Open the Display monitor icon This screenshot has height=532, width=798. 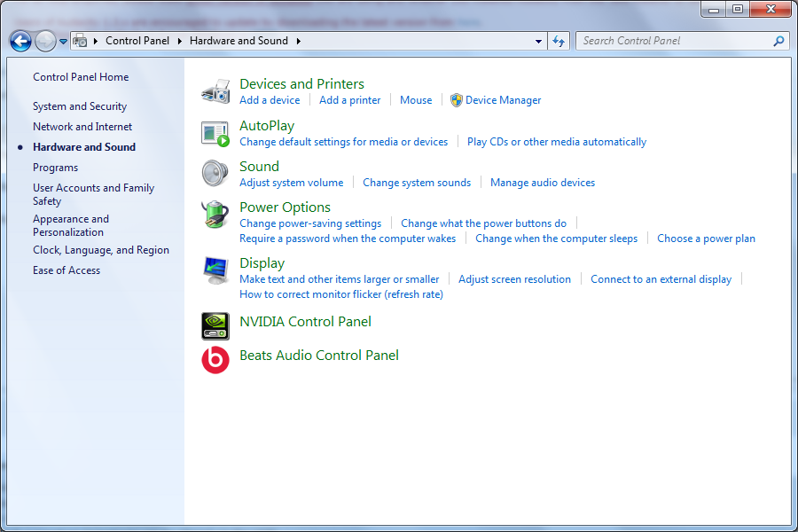pyautogui.click(x=215, y=270)
